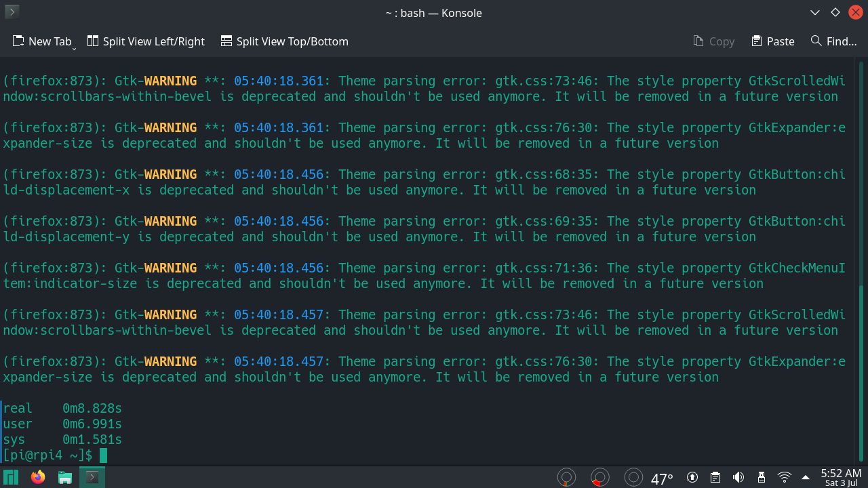This screenshot has height=488, width=868.
Task: Open the audio volume tray icon
Action: tap(738, 478)
